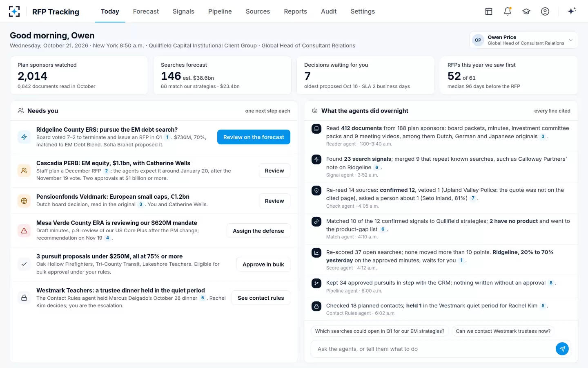
Task: Click the lightning icon beside Ridgeline County ERS
Action: [x=24, y=137]
